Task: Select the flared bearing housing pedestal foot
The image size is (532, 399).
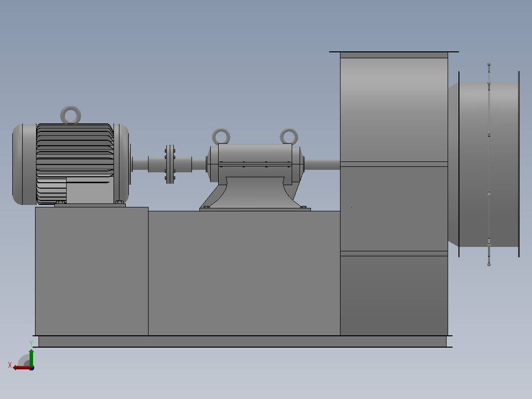Action: [x=255, y=193]
